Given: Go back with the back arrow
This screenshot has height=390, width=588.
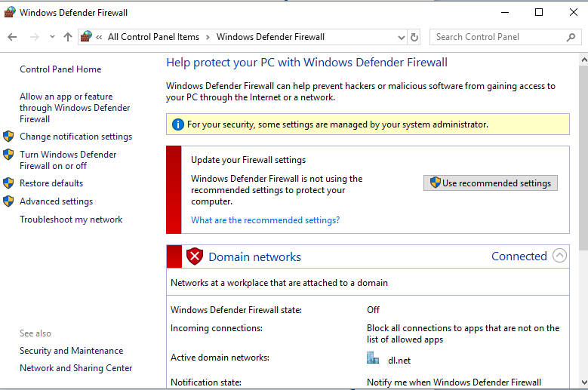Looking at the screenshot, I should coord(12,37).
